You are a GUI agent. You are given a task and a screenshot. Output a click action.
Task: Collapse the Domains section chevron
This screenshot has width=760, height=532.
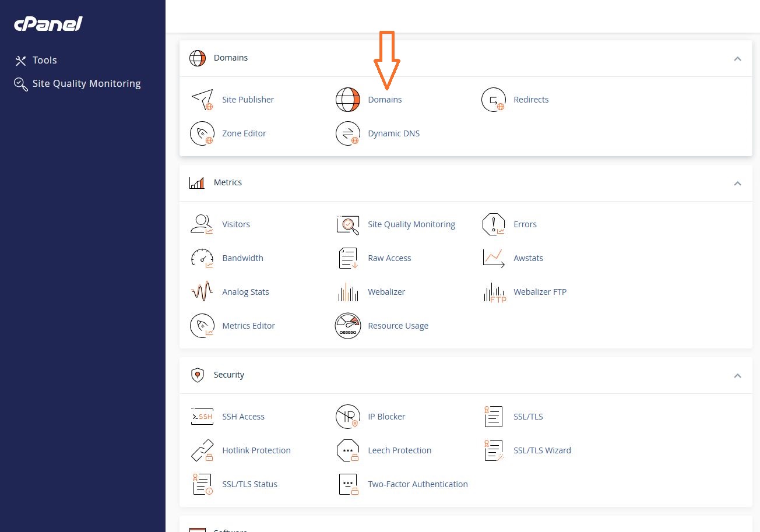tap(737, 58)
